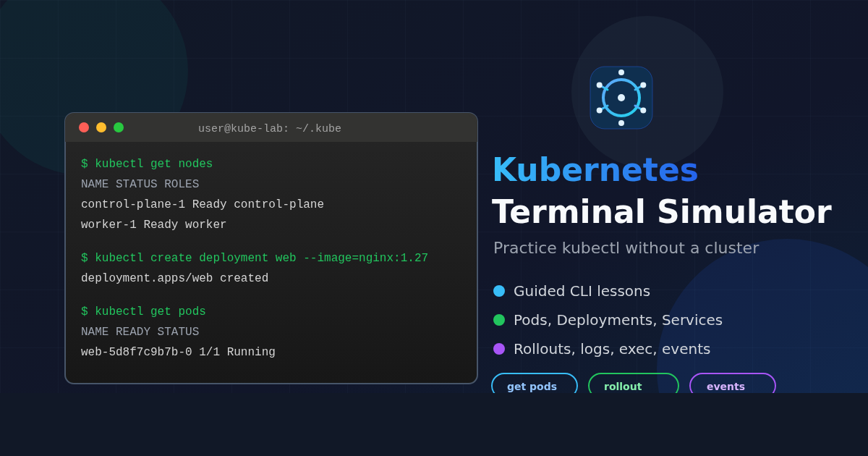
Task: Click the green maximize dot on terminal
Action: (119, 127)
